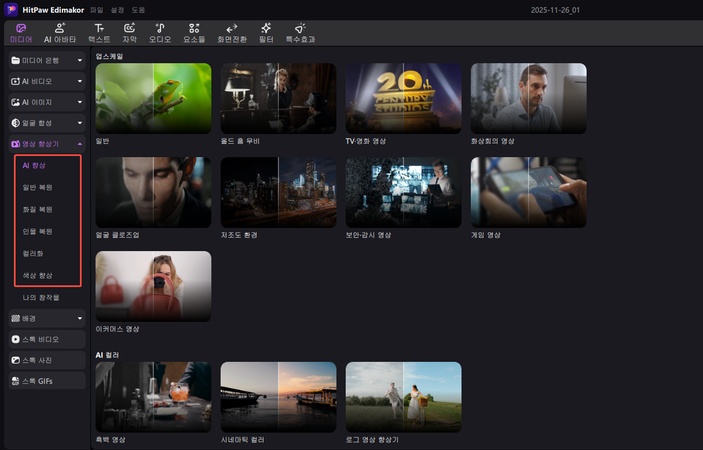The width and height of the screenshot is (703, 450).
Task: Expand the 배경 sidebar dropdown
Action: [x=46, y=318]
